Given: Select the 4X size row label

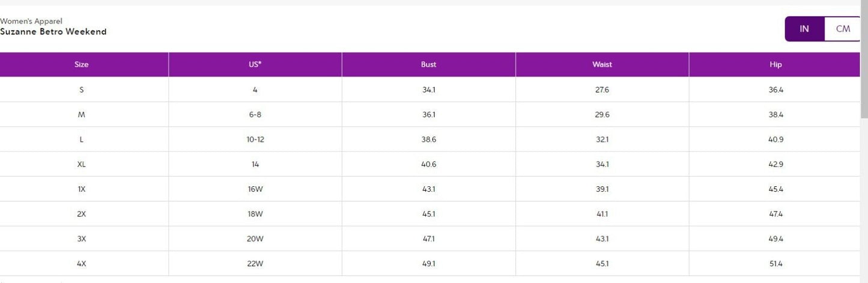Looking at the screenshot, I should click(82, 264).
